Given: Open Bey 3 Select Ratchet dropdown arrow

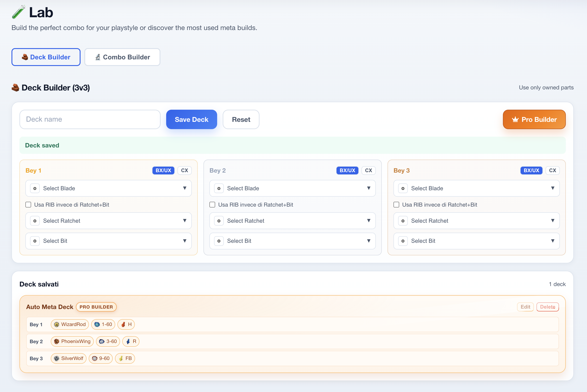Looking at the screenshot, I should pyautogui.click(x=553, y=221).
